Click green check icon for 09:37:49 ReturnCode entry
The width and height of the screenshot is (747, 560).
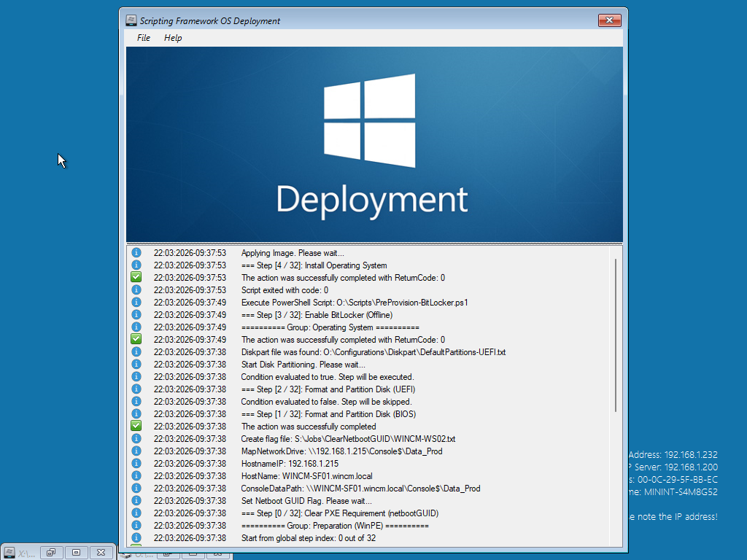136,340
